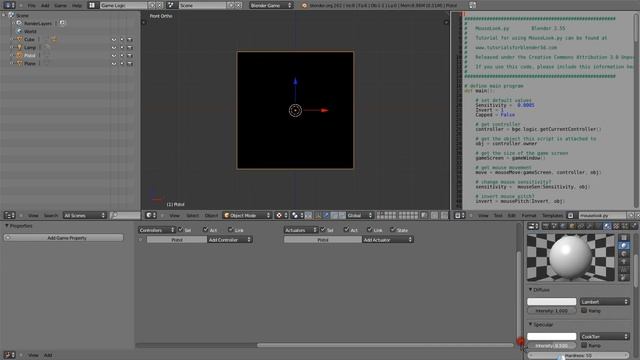Click the white diffuse color swatch

(551, 302)
